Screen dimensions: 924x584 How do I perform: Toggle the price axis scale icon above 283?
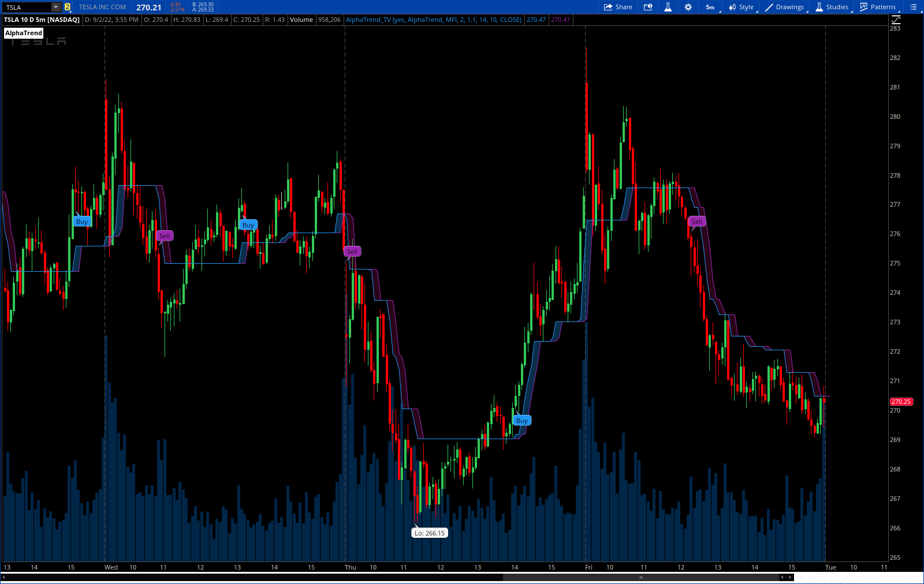click(896, 20)
